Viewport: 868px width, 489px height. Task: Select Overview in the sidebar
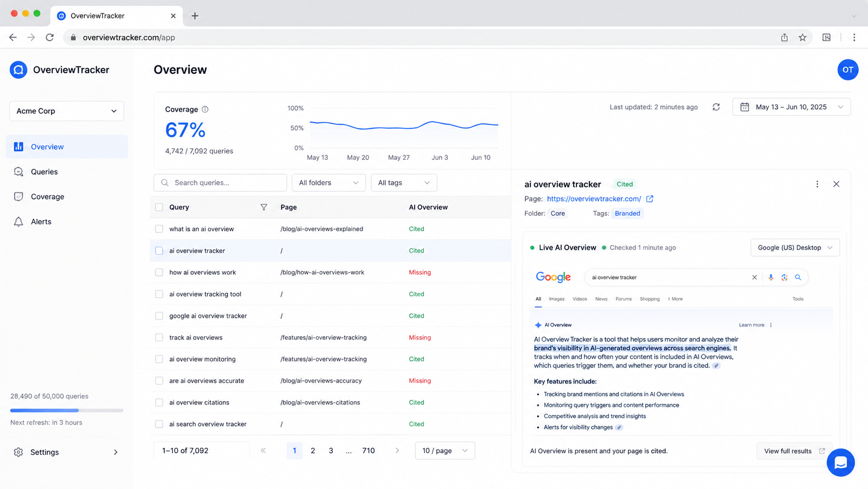pos(66,147)
